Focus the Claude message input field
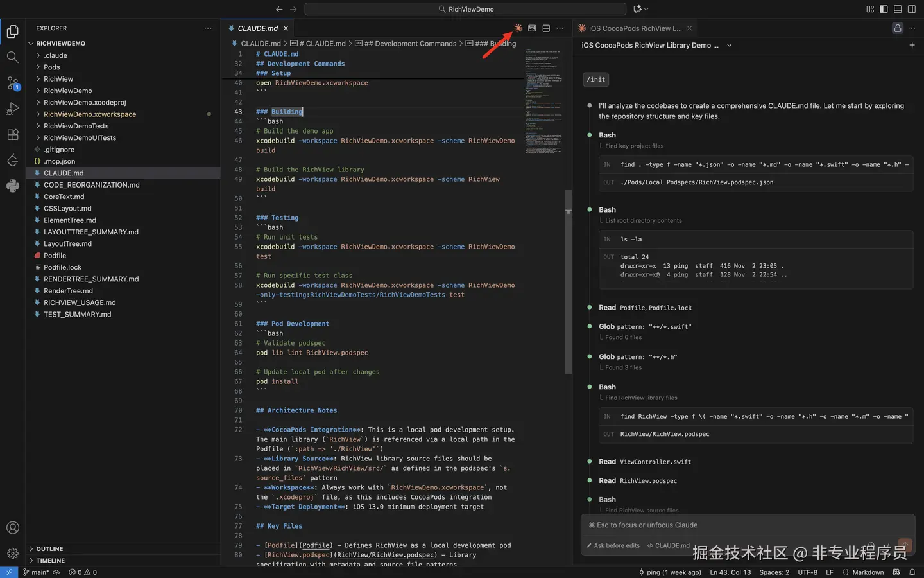Image resolution: width=924 pixels, height=578 pixels. [748, 525]
